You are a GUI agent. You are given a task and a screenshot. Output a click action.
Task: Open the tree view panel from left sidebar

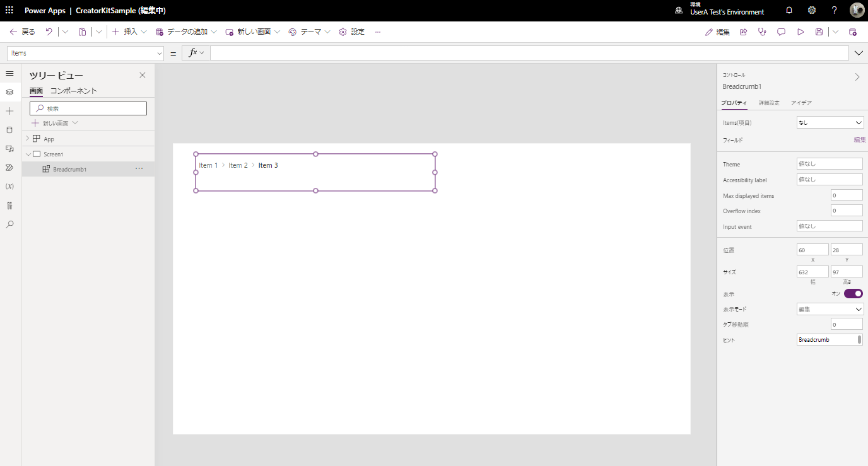9,92
